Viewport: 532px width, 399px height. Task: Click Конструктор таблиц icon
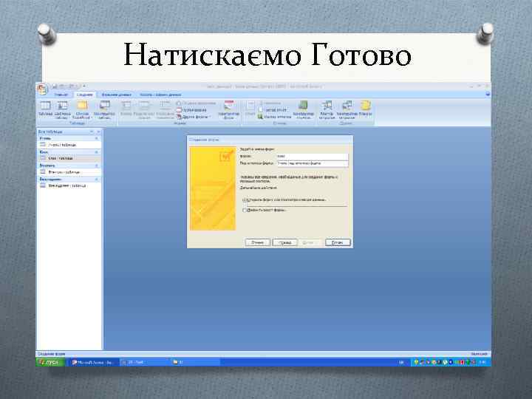(x=104, y=110)
